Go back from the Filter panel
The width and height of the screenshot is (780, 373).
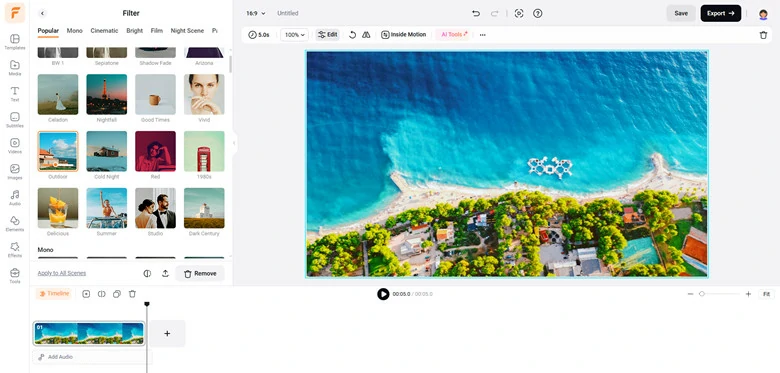42,13
